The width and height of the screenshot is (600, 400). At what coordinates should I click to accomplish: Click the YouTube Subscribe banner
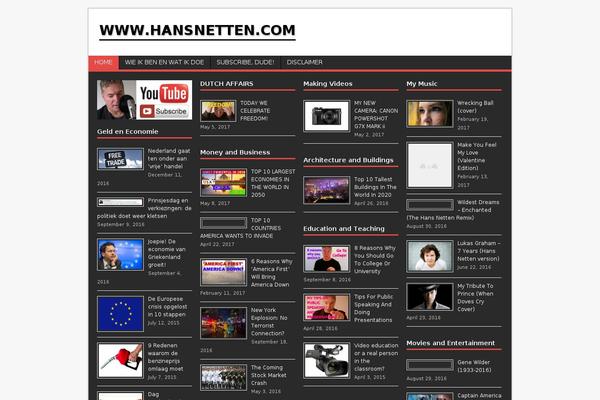(144, 100)
